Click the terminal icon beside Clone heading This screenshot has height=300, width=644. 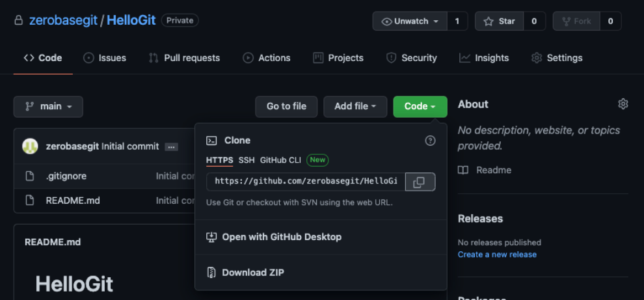tap(211, 141)
